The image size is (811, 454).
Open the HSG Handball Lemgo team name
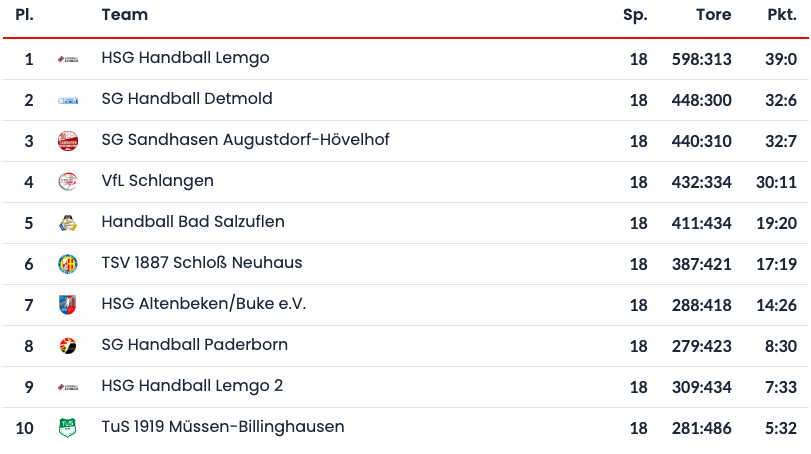point(185,58)
